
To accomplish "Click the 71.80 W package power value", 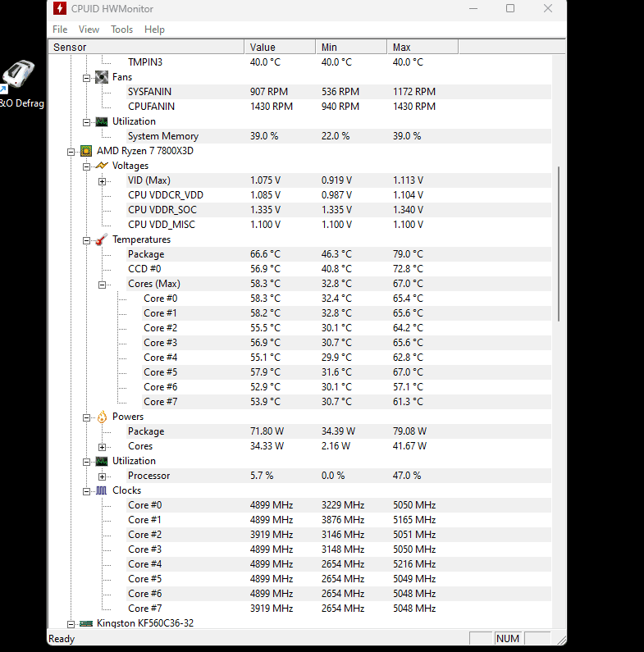I will click(x=267, y=431).
